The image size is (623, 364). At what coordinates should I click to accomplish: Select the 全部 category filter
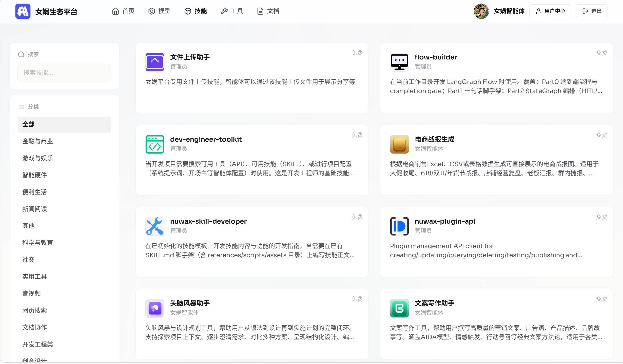[64, 124]
